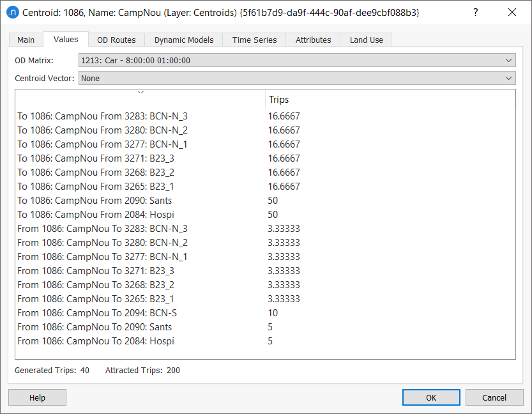532x414 pixels.
Task: Open the OD Routes tab
Action: pos(116,39)
